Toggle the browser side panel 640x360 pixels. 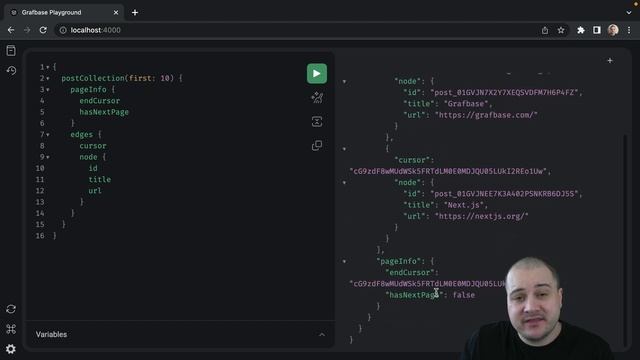596,30
